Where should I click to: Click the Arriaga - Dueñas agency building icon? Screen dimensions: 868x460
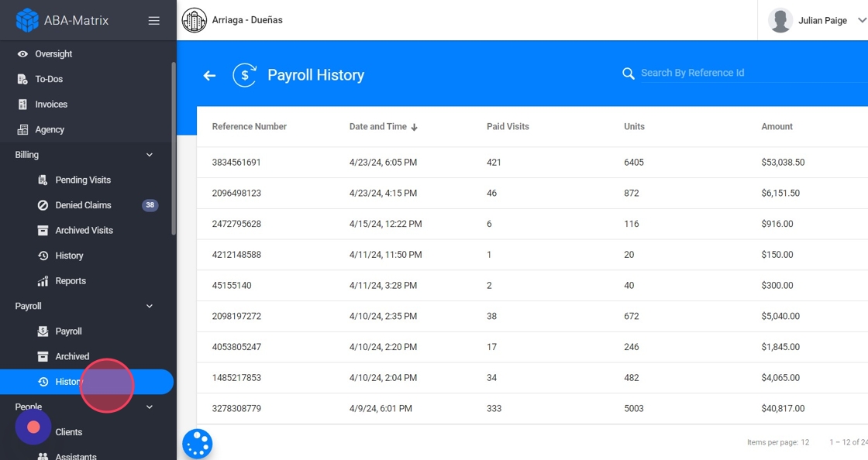[195, 20]
